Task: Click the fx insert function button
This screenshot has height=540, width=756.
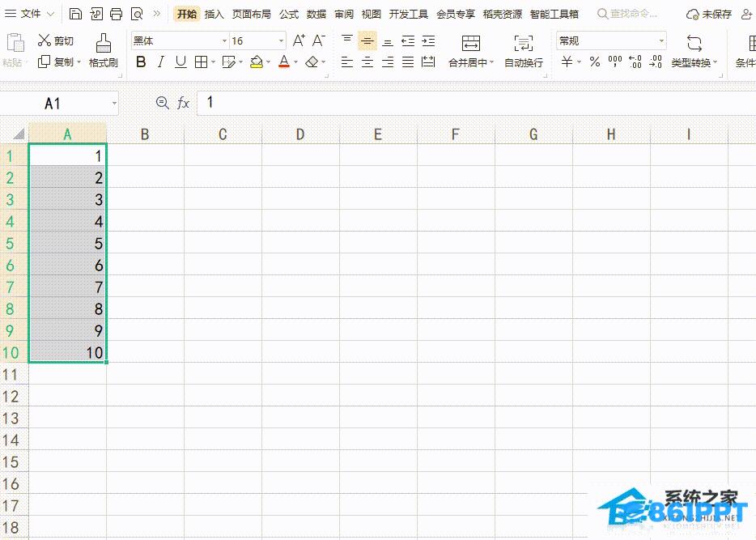Action: [x=183, y=103]
